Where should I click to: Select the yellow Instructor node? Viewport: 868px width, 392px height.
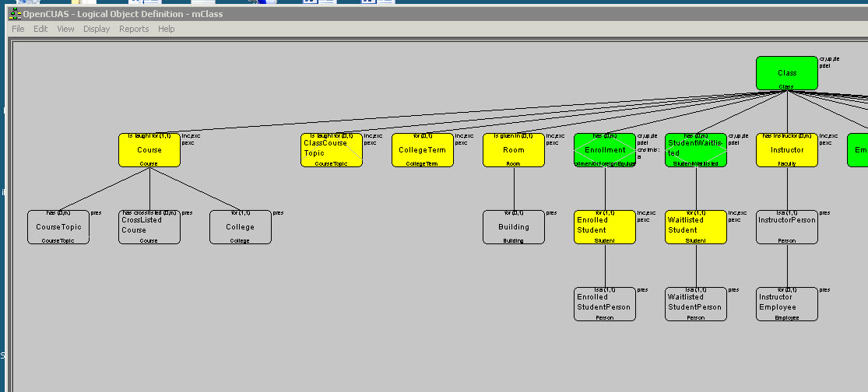coord(787,150)
